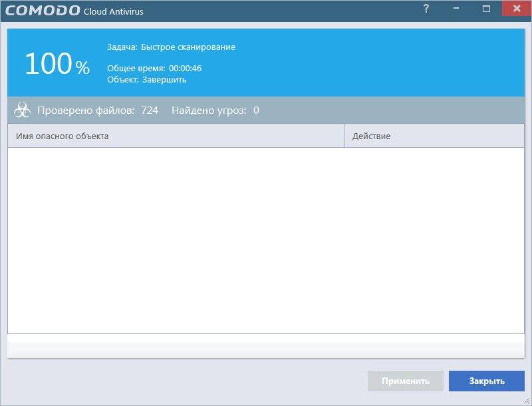Click the Применить button

[406, 381]
